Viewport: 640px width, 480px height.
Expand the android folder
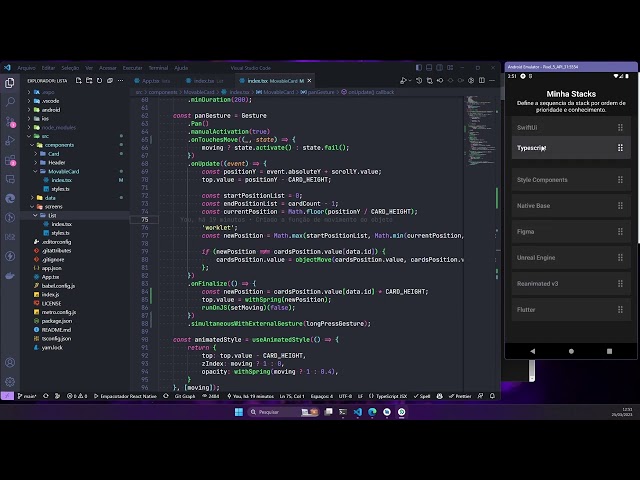[51, 110]
